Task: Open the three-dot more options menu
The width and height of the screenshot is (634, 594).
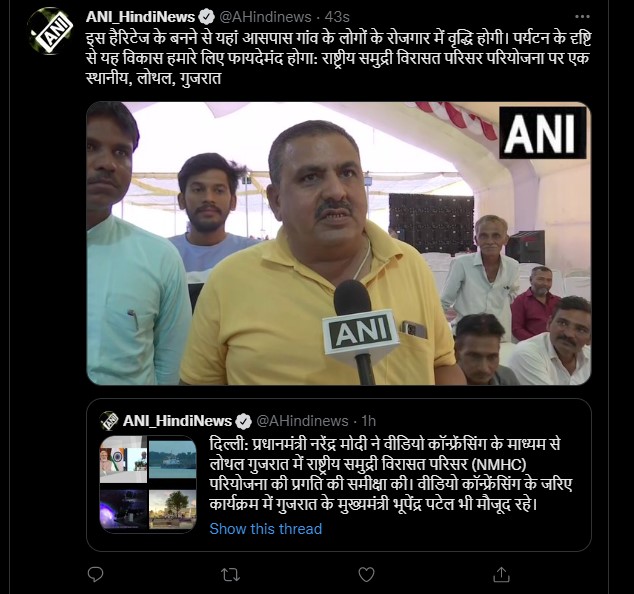Action: click(582, 17)
